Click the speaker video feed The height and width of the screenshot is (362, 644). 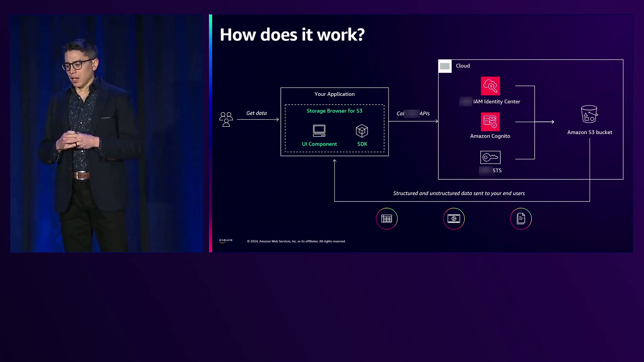coord(106,133)
